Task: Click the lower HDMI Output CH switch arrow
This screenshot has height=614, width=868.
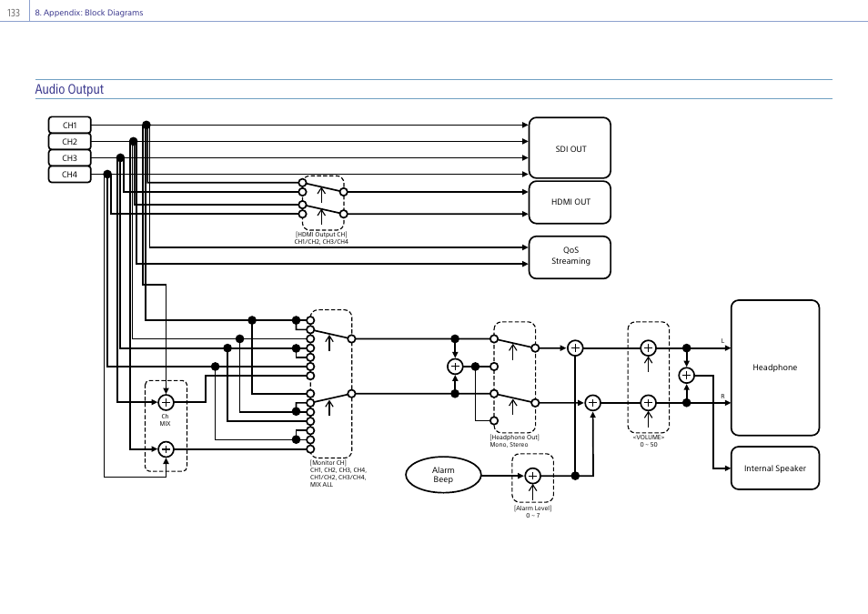Action: point(321,216)
